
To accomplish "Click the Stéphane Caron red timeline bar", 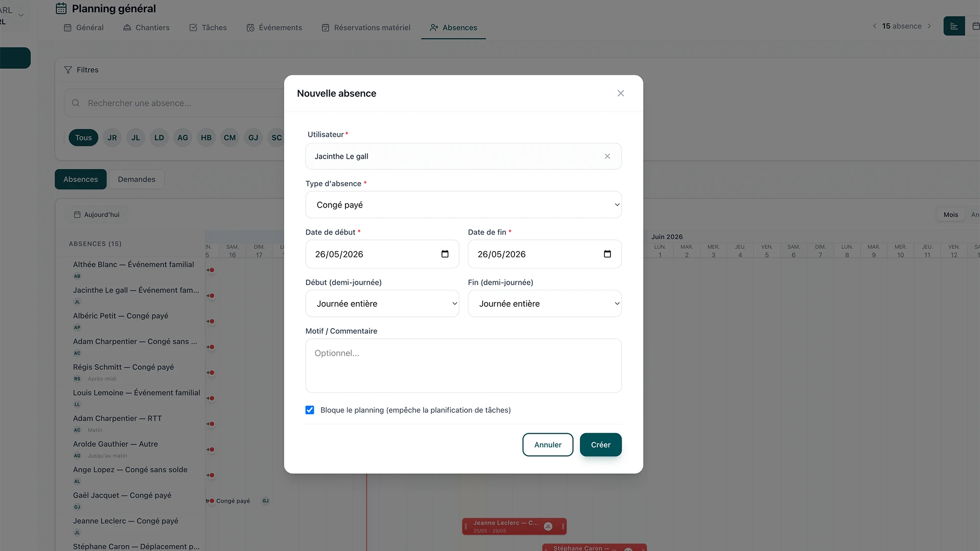I will tap(595, 547).
